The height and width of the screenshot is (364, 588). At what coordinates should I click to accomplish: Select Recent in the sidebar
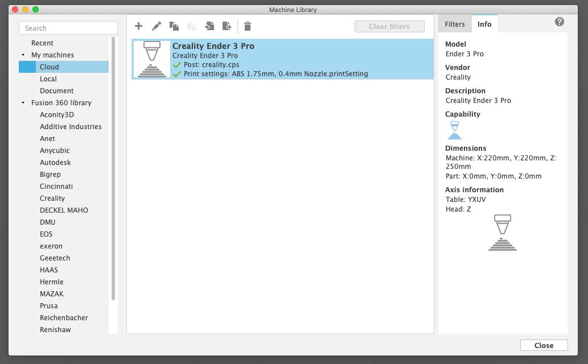click(x=42, y=43)
